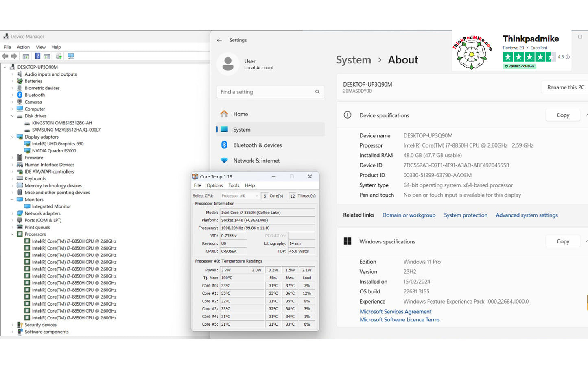Click the Software components icon
This screenshot has height=369, width=588.
click(x=20, y=332)
